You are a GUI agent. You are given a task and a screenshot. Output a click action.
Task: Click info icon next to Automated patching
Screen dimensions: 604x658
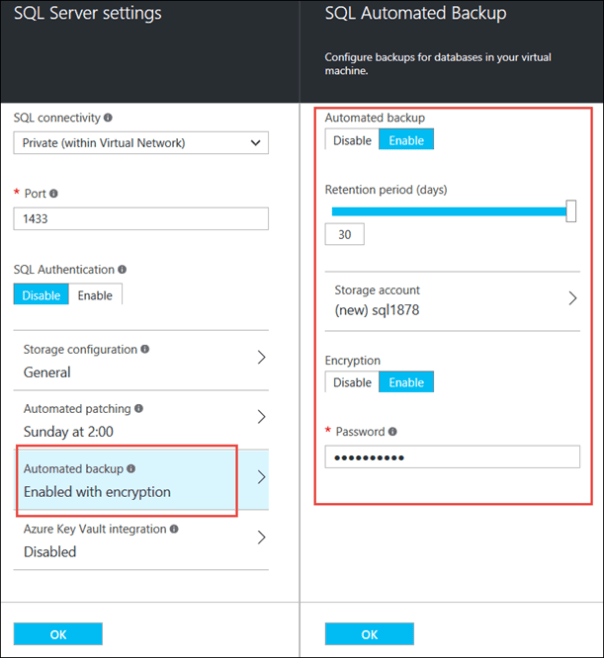click(138, 409)
